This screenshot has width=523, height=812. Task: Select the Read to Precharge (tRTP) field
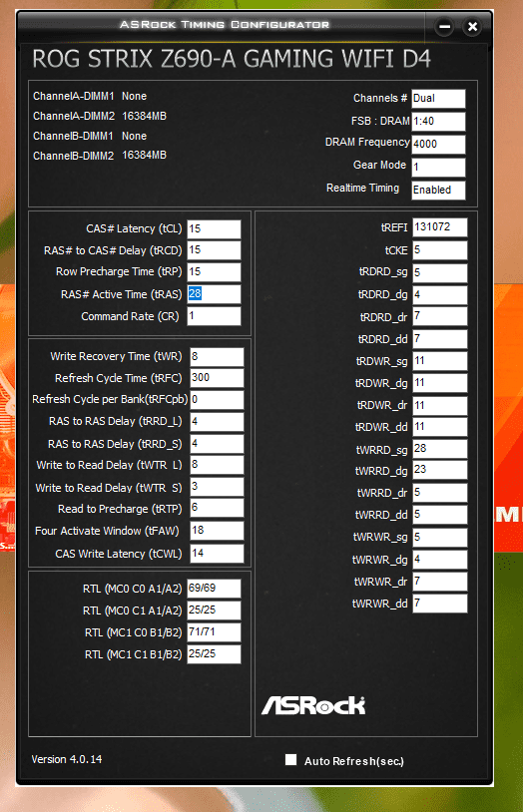point(217,508)
